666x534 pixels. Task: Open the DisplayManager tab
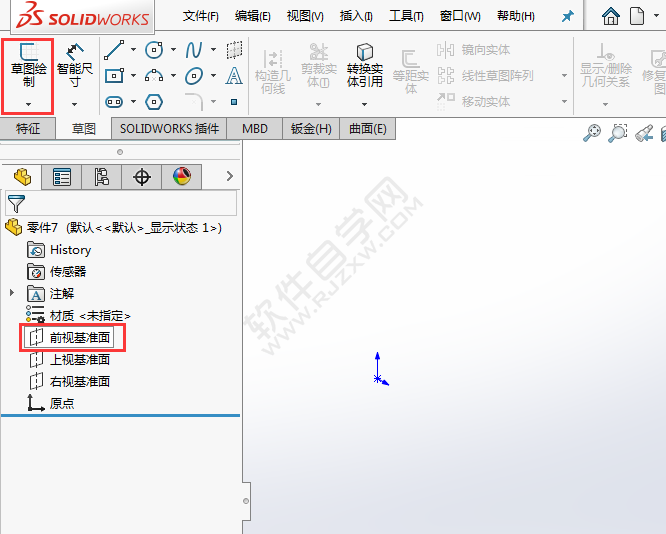[182, 177]
